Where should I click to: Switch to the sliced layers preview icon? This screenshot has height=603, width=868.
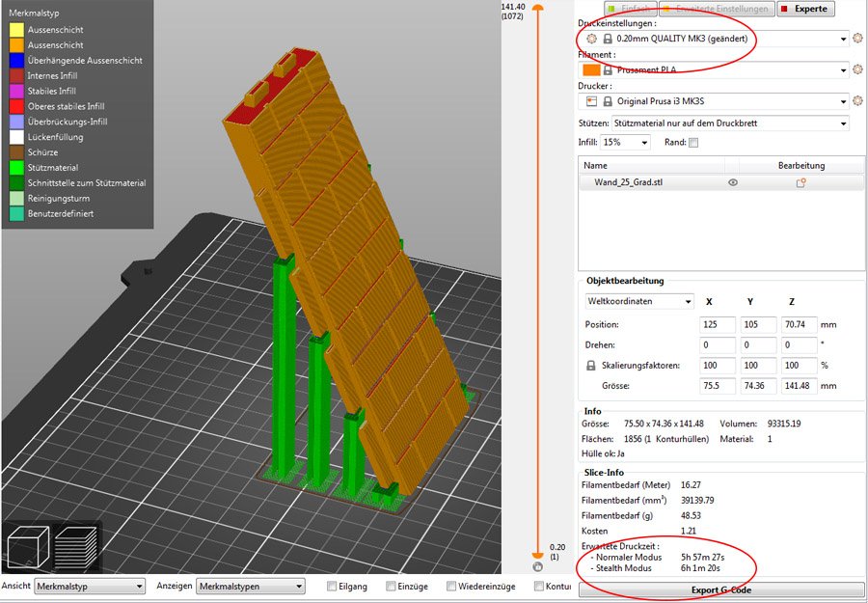(x=76, y=550)
